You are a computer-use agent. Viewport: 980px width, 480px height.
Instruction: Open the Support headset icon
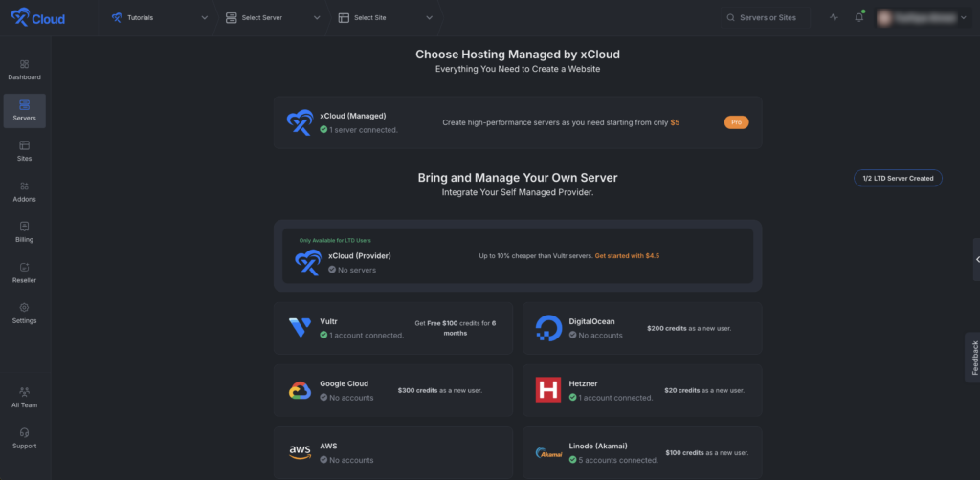coord(24,432)
